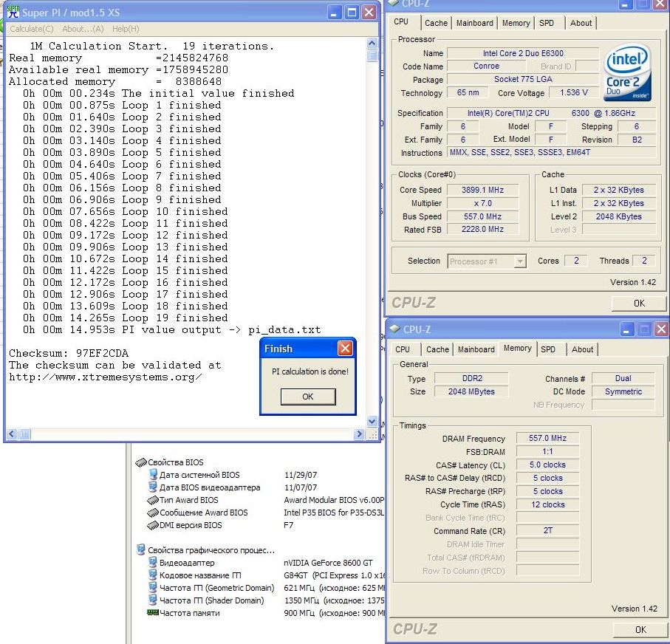Click Super PI vertical scrollbar down arrow
This screenshot has height=644, width=670.
pos(372,422)
